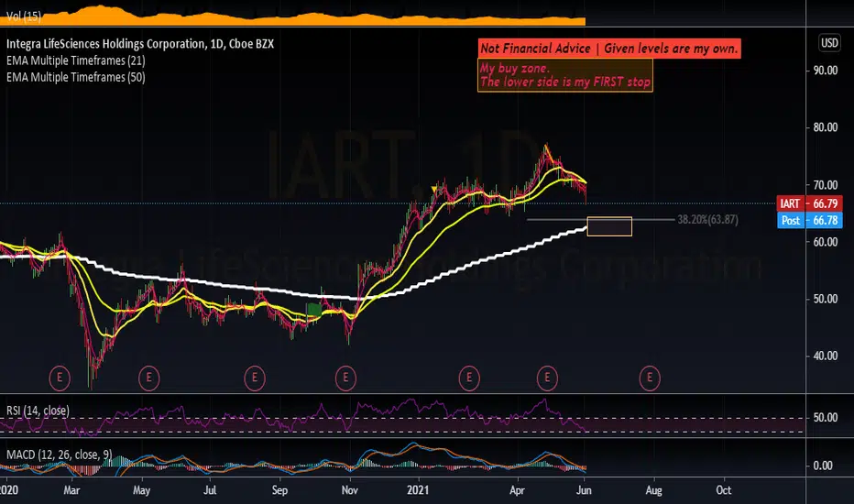Image resolution: width=854 pixels, height=504 pixels.
Task: Open the earnings marker above the Nov label
Action: (345, 378)
